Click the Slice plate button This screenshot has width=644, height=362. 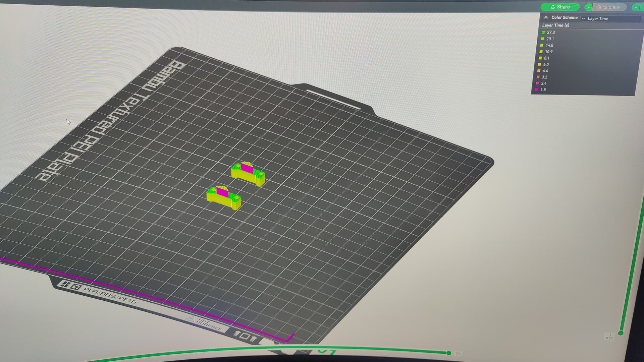[x=608, y=7]
